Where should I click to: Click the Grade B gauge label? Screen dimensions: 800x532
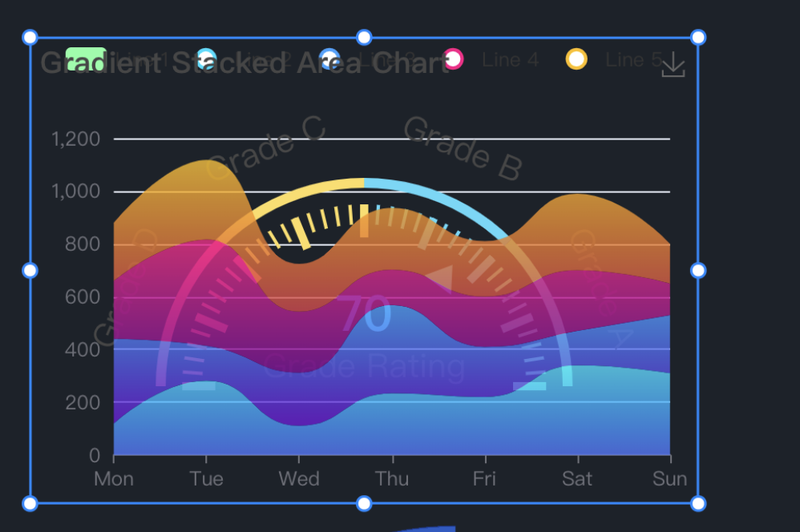(x=463, y=148)
